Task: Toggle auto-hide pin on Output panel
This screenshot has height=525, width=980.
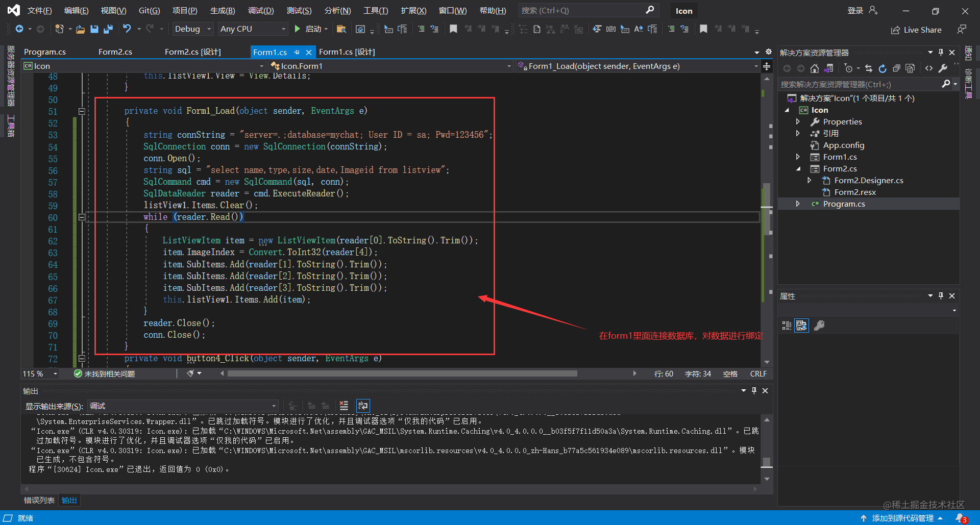Action: [754, 391]
